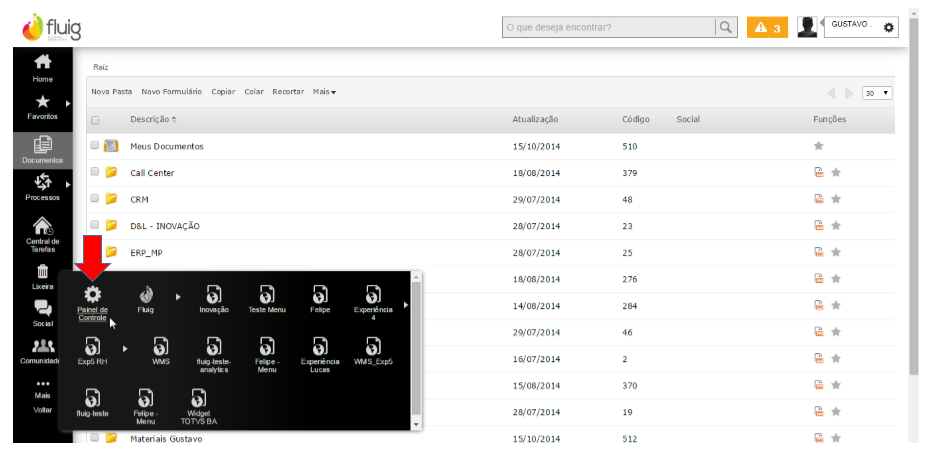Viewport: 929px width, 458px height.
Task: Open the Teste Menu page icon
Action: tap(267, 294)
